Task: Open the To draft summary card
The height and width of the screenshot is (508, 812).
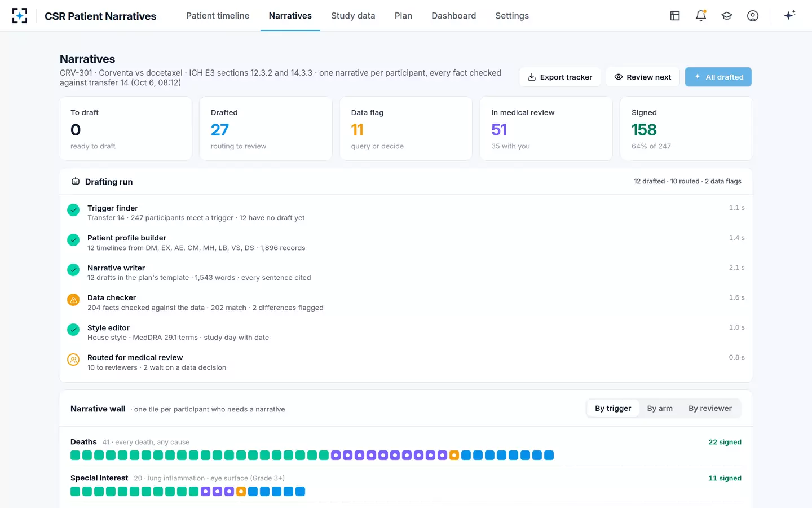Action: point(126,129)
